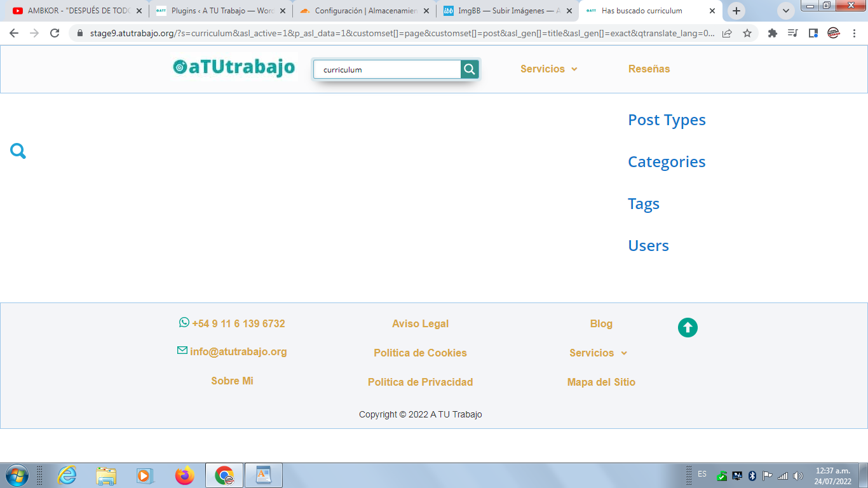Screen dimensions: 868x488
Task: Launch Windows Media Player from taskbar
Action: [146, 475]
